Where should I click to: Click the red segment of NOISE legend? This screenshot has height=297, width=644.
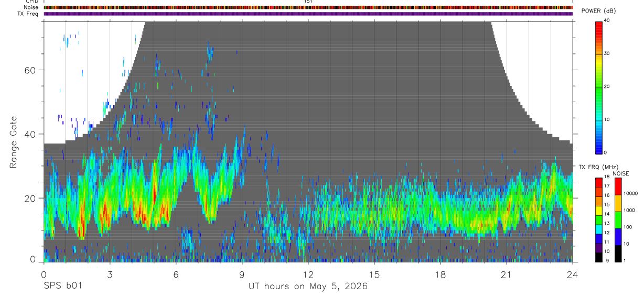tap(618, 186)
